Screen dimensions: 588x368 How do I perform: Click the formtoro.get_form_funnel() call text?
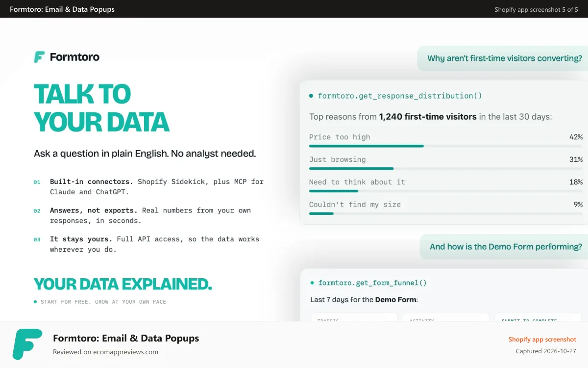pos(372,283)
